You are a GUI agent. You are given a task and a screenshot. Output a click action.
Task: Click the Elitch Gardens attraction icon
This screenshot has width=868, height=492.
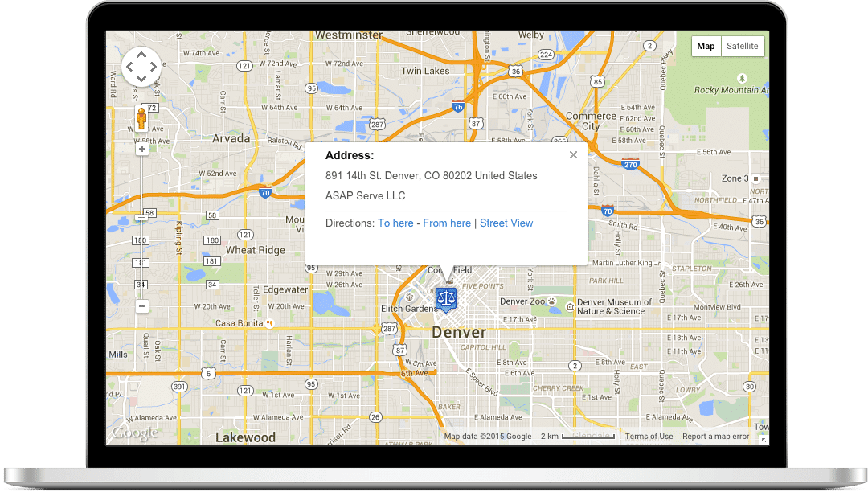tap(410, 297)
